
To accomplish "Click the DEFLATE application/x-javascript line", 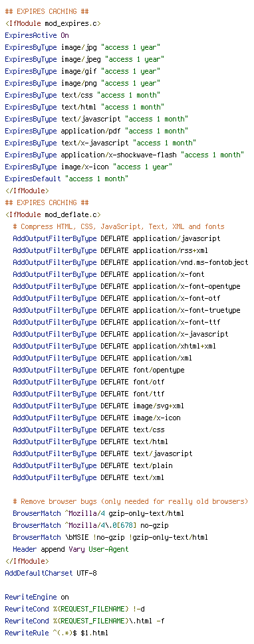I will click(121, 334).
